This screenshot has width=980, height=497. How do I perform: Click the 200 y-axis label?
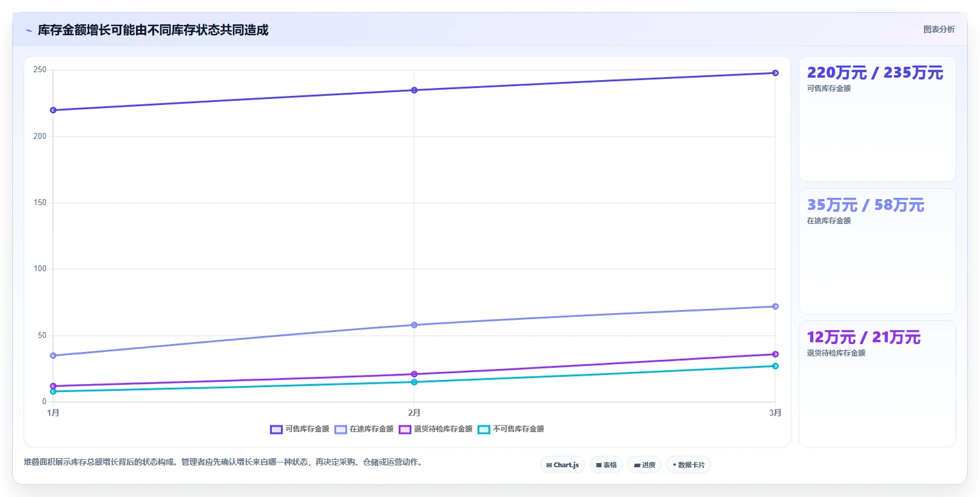click(x=40, y=137)
